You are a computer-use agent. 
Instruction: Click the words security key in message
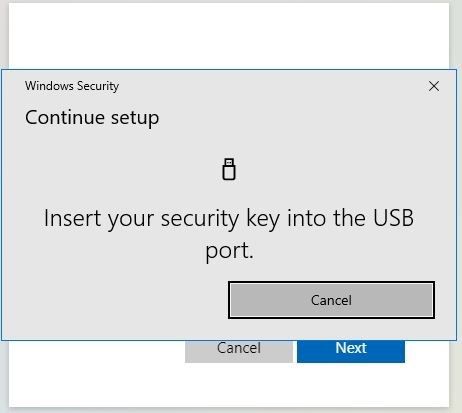(x=220, y=220)
